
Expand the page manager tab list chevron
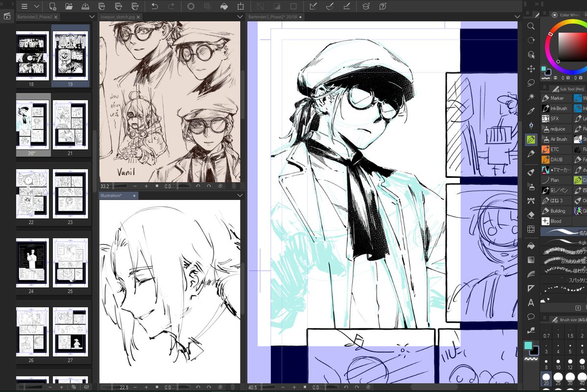coord(91,17)
